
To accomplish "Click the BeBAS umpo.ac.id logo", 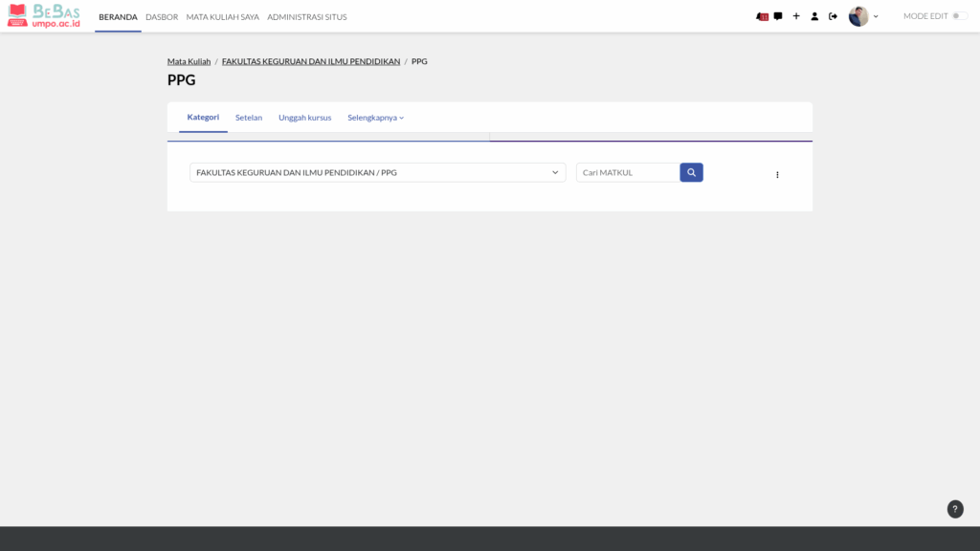I will coord(44,15).
